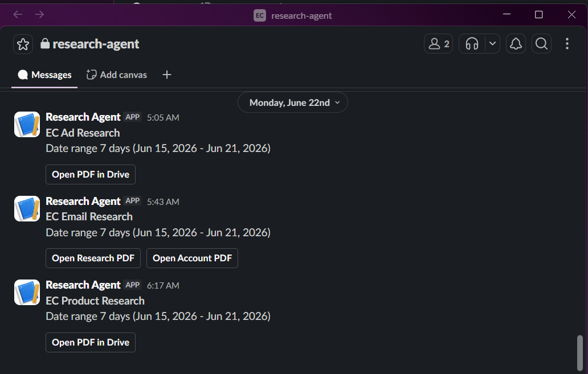
Task: Click APP badge on 6:17 AM message
Action: coord(132,285)
